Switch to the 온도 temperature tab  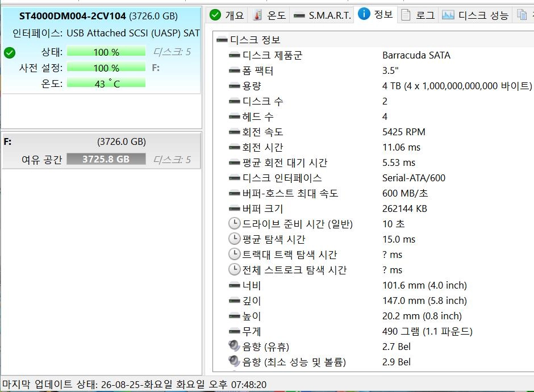tap(269, 15)
